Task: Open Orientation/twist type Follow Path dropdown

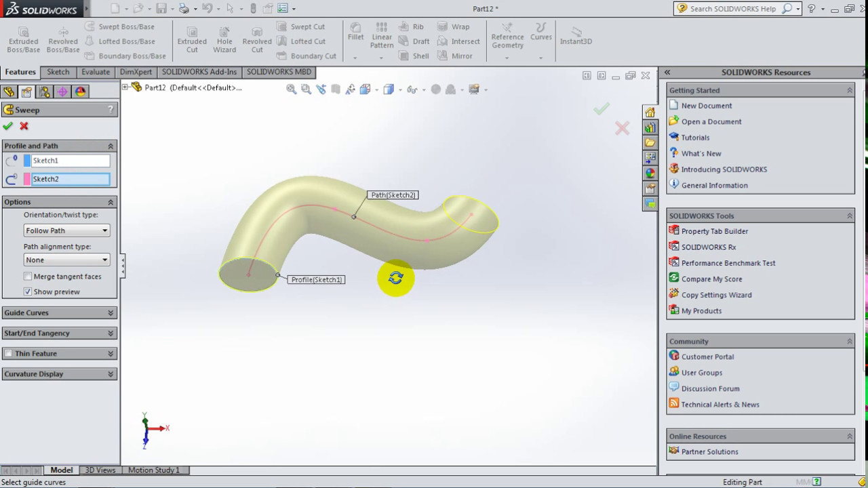Action: coord(66,230)
